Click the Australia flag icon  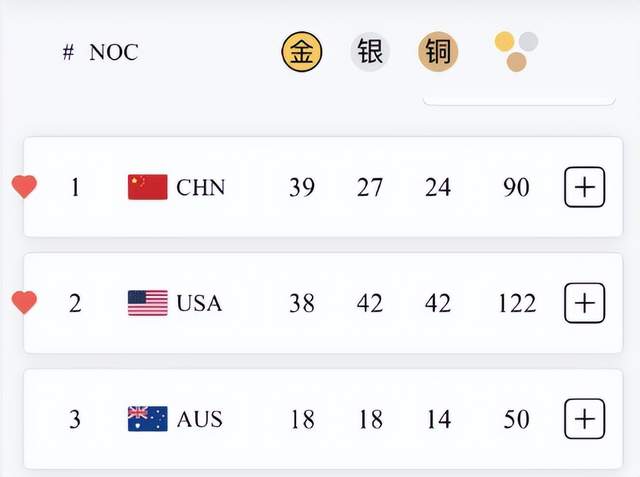[x=148, y=418]
